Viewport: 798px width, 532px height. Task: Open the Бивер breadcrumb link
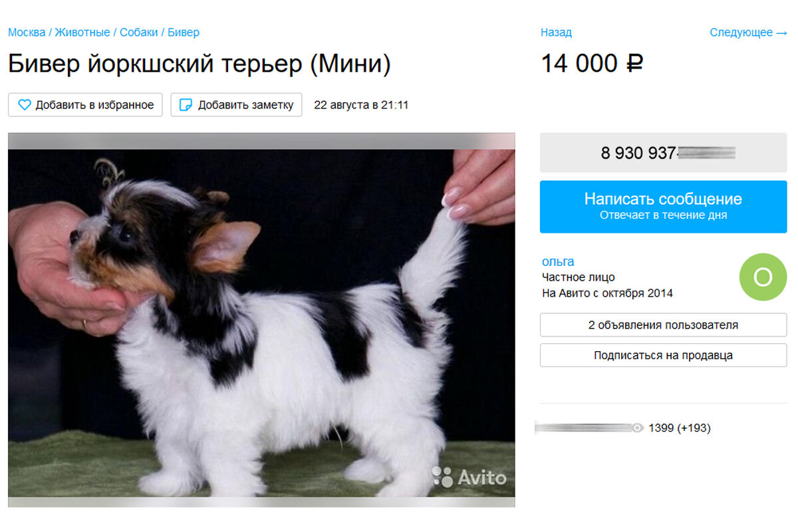pyautogui.click(x=184, y=32)
